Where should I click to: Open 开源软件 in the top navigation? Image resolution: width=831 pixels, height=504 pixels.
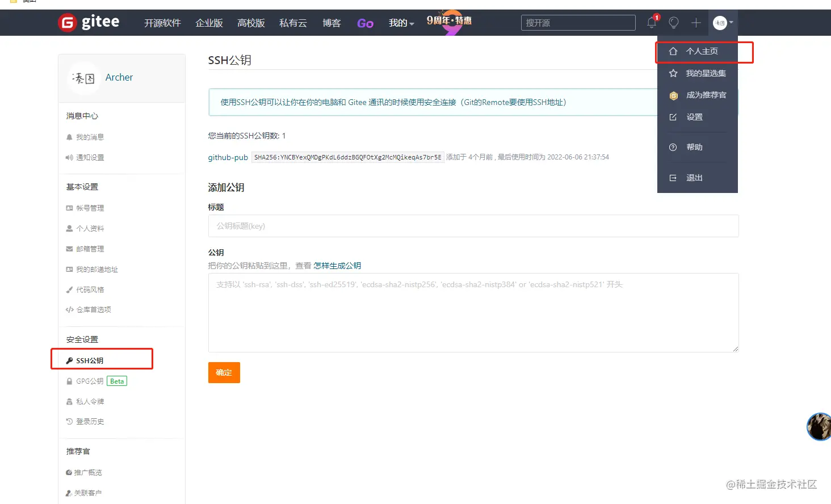162,23
